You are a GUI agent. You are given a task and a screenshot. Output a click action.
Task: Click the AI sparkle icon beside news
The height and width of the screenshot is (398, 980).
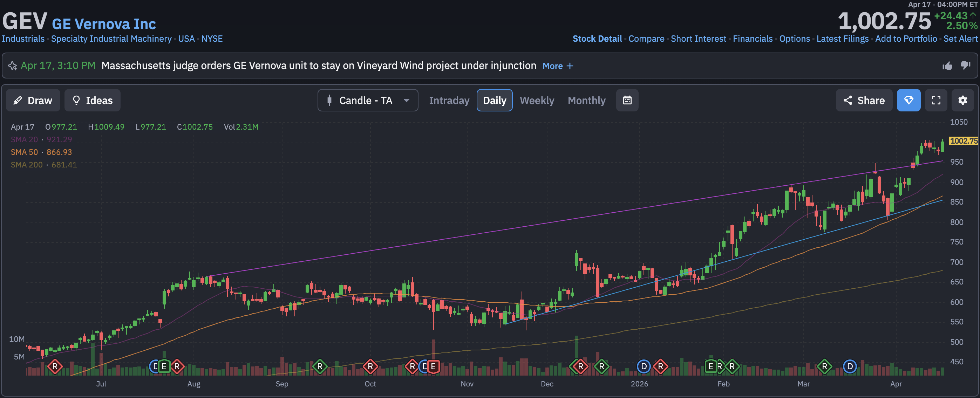(x=13, y=66)
